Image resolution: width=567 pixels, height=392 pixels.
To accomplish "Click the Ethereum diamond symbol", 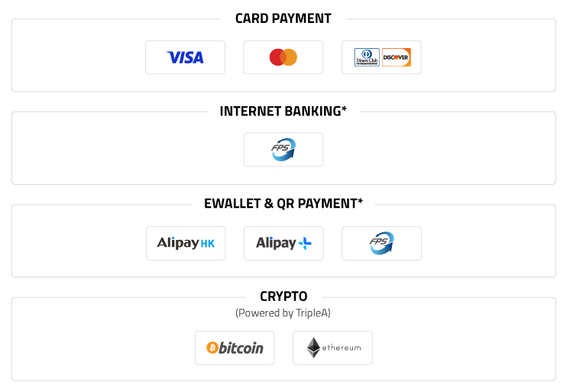I will point(313,348).
